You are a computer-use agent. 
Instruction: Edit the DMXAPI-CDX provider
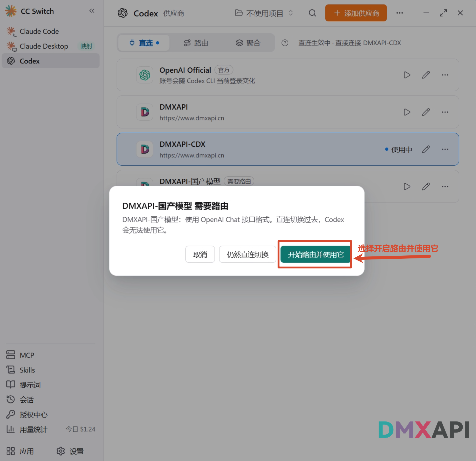coord(426,149)
